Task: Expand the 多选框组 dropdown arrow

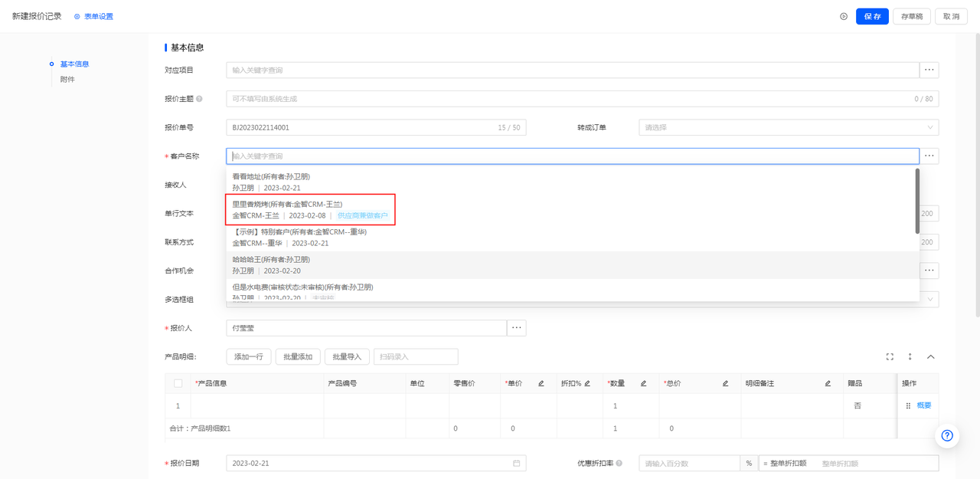Action: [x=930, y=300]
